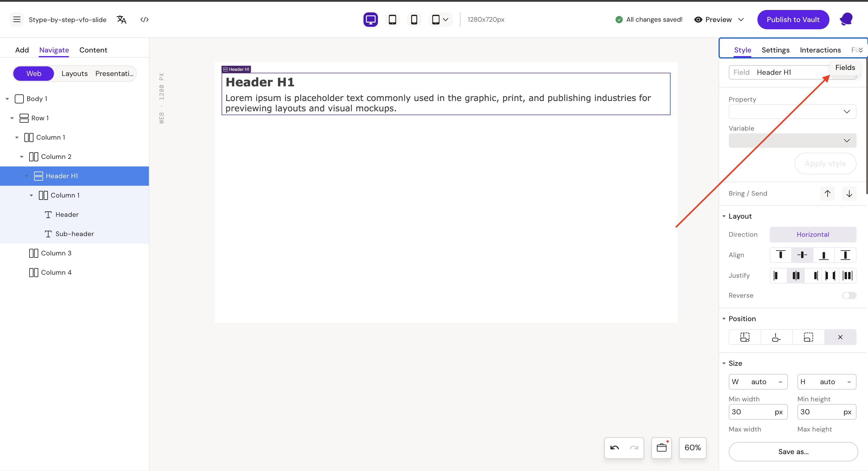Select the Sub-header text item in tree
Viewport: 868px width, 471px height.
click(x=74, y=234)
